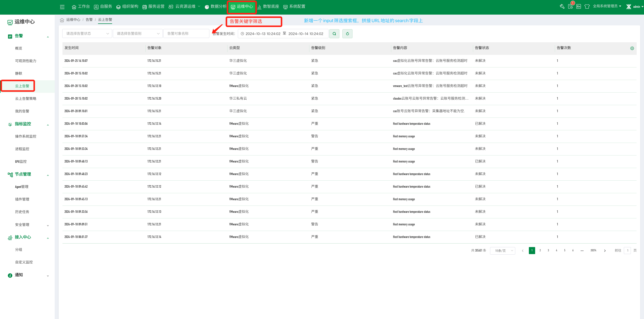This screenshot has width=644, height=319.
Task: Open the 系统配置 top menu
Action: (294, 7)
